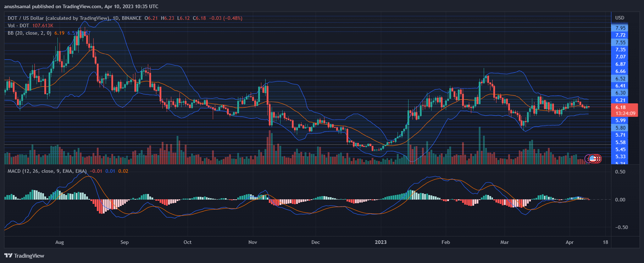
Task: Select the MACD (12, 26, close, 9) legend
Action: click(x=47, y=171)
